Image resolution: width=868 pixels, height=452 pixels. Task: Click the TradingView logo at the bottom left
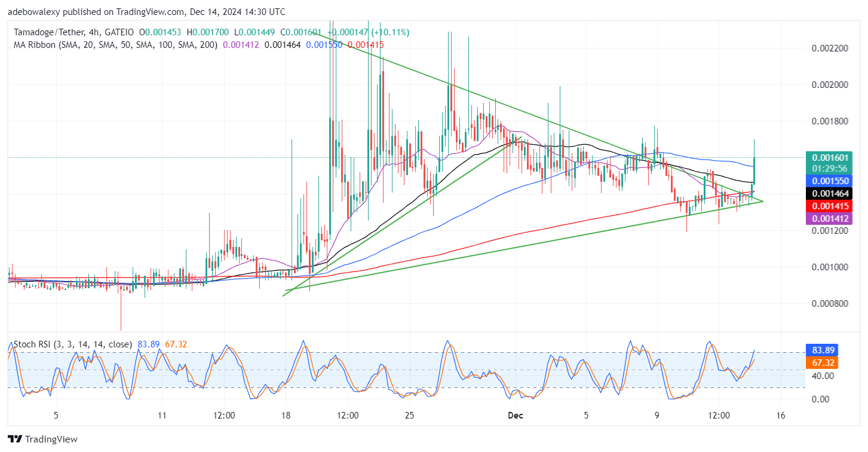coord(42,439)
